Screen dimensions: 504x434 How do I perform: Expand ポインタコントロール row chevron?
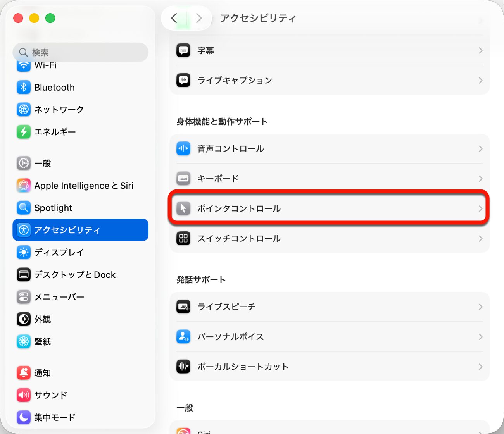480,208
